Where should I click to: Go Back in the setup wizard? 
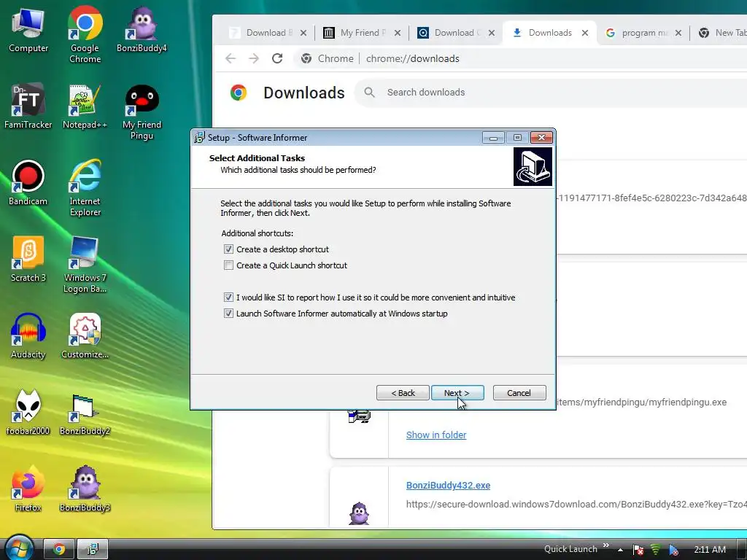(403, 393)
